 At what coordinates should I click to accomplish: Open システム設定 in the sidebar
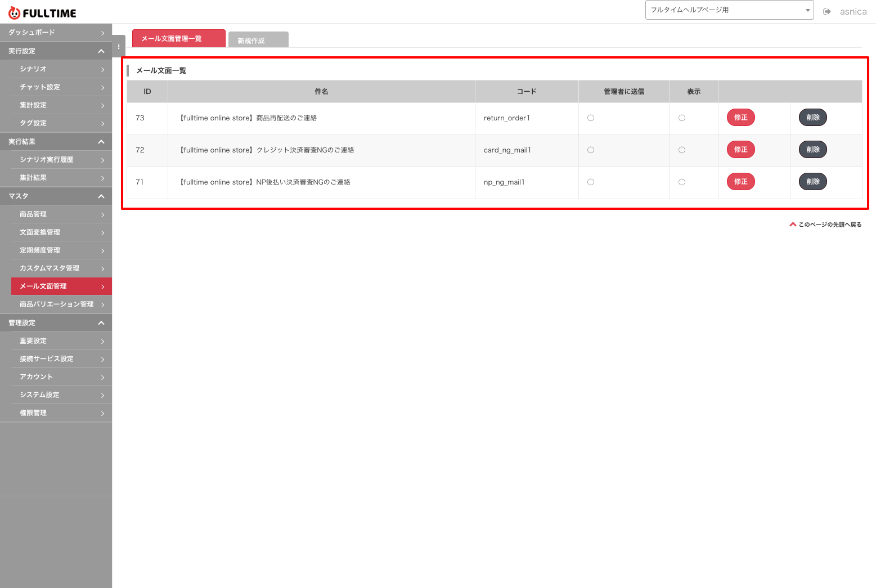[x=61, y=395]
